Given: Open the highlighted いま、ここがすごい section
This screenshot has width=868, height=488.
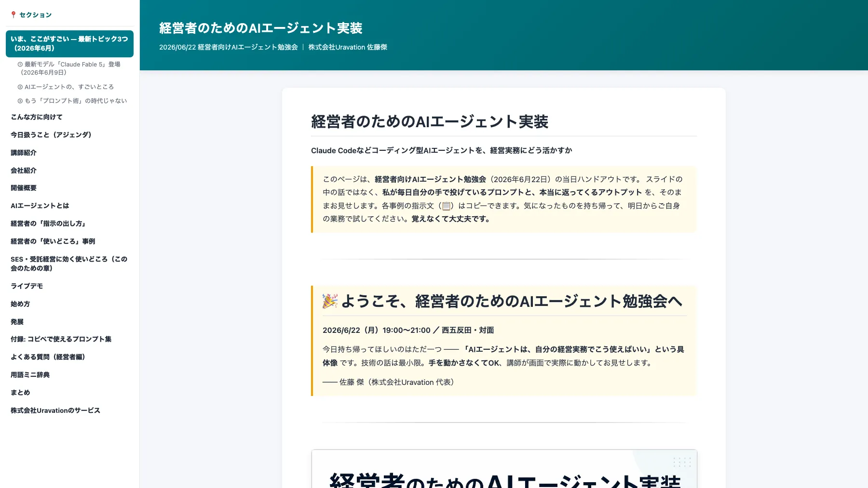Looking at the screenshot, I should point(69,44).
